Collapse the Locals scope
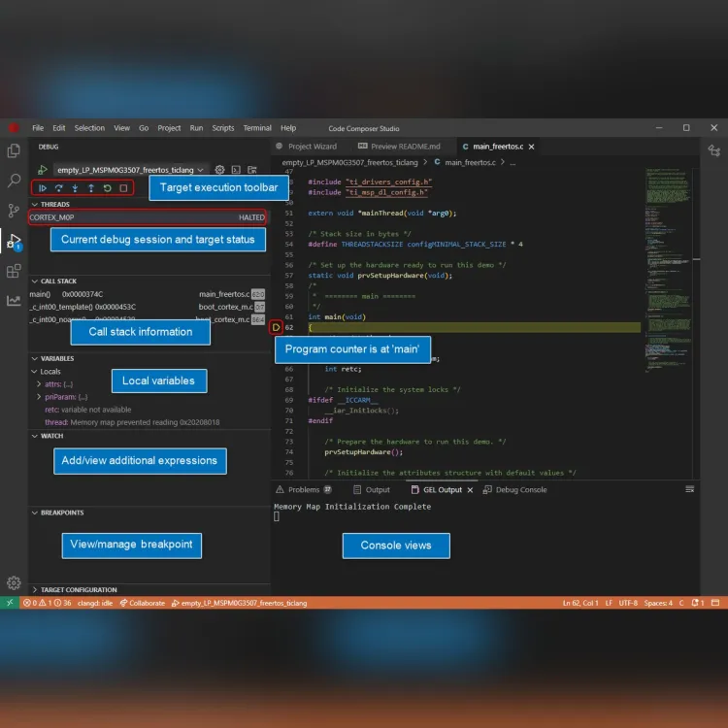The width and height of the screenshot is (728, 728). click(34, 372)
